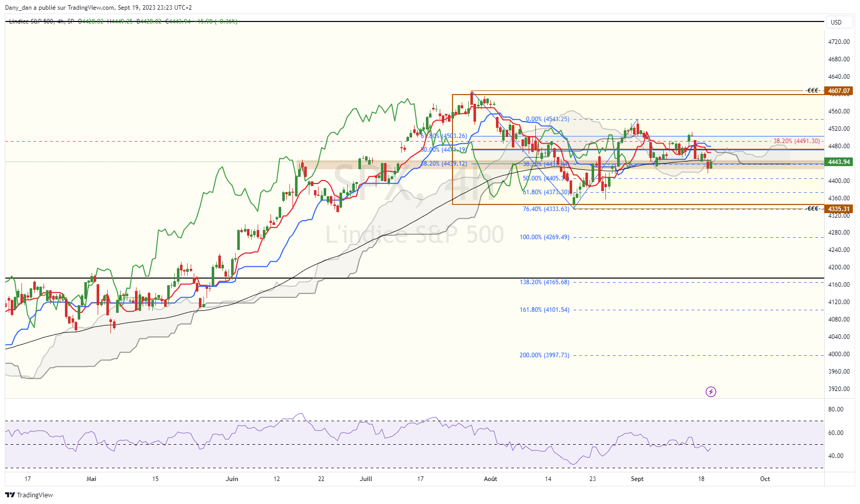Click the 76.40% (4333.63) Fibonacci label

click(546, 209)
